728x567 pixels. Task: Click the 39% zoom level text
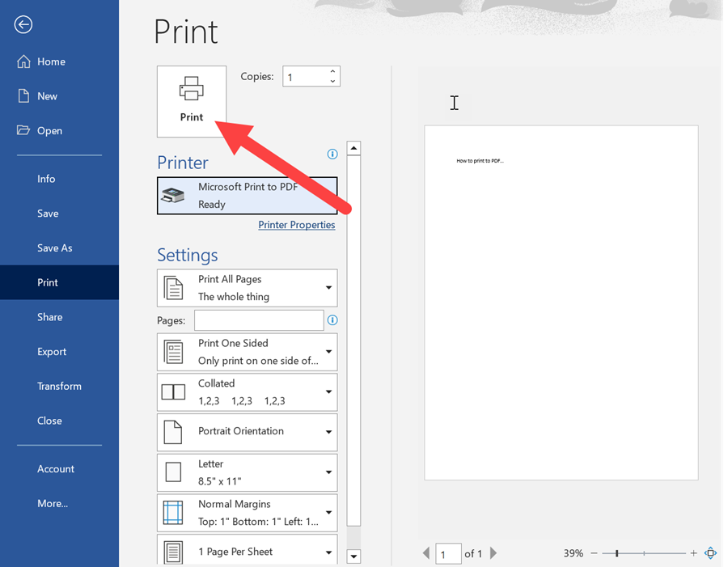point(574,553)
